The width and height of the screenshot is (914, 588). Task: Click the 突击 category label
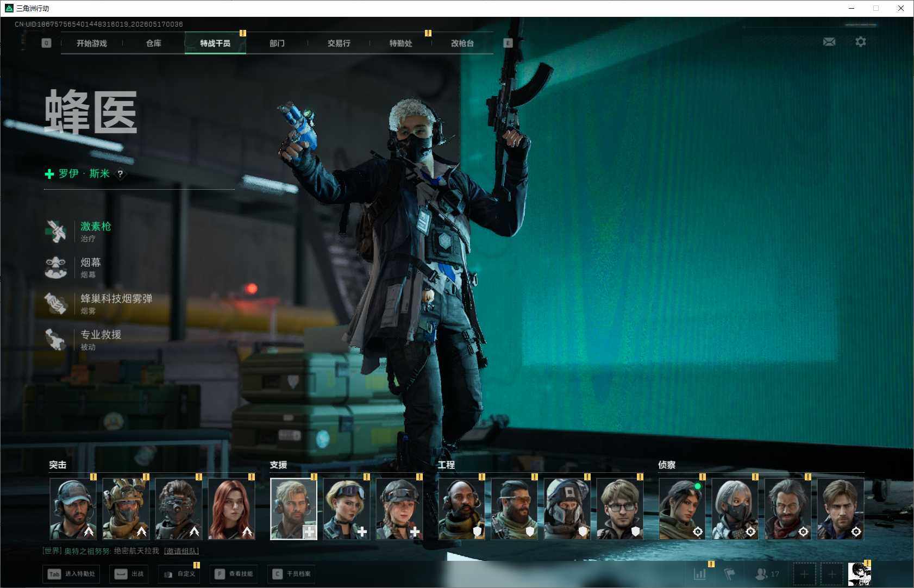(58, 465)
